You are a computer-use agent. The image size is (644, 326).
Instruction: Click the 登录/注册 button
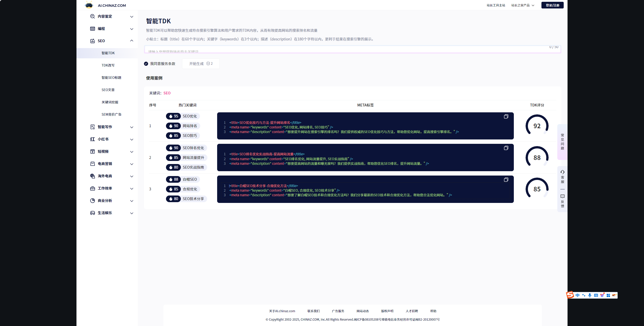tap(552, 5)
